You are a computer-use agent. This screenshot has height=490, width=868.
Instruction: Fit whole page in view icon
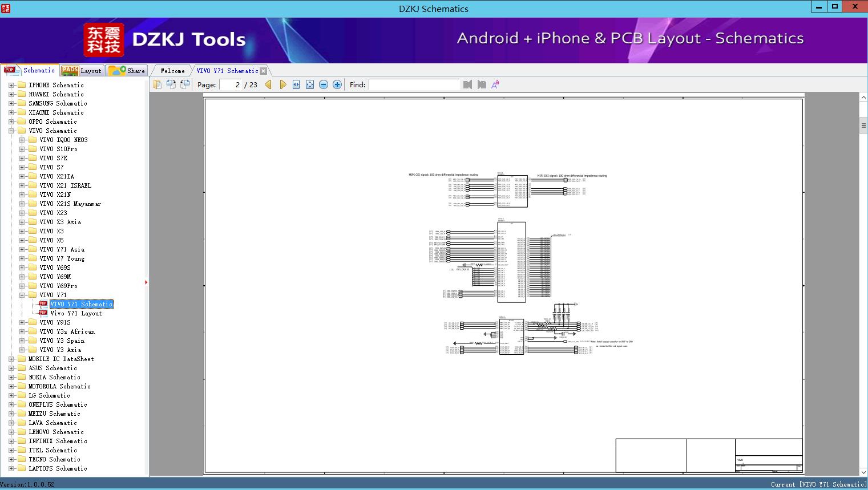tap(310, 84)
